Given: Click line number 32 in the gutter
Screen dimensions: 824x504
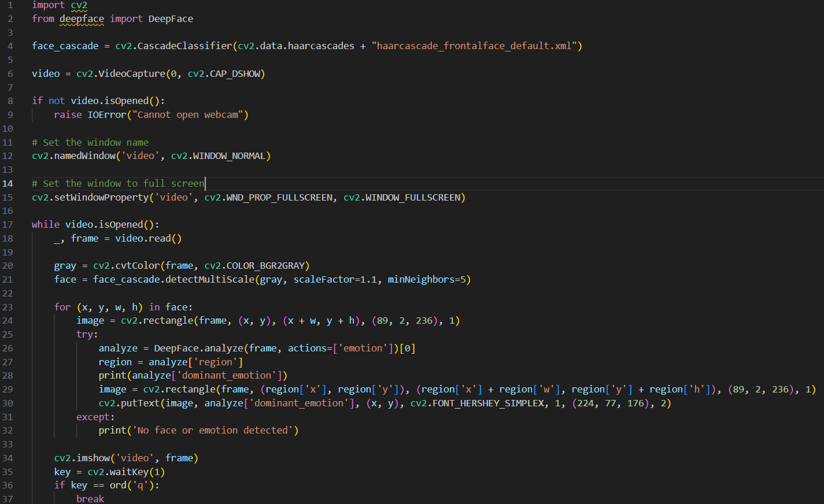Looking at the screenshot, I should click(x=8, y=430).
